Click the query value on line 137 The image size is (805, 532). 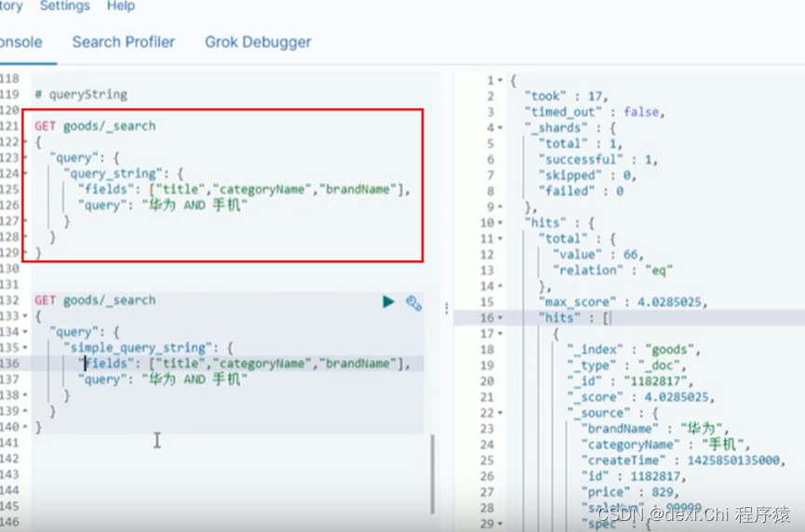(195, 379)
